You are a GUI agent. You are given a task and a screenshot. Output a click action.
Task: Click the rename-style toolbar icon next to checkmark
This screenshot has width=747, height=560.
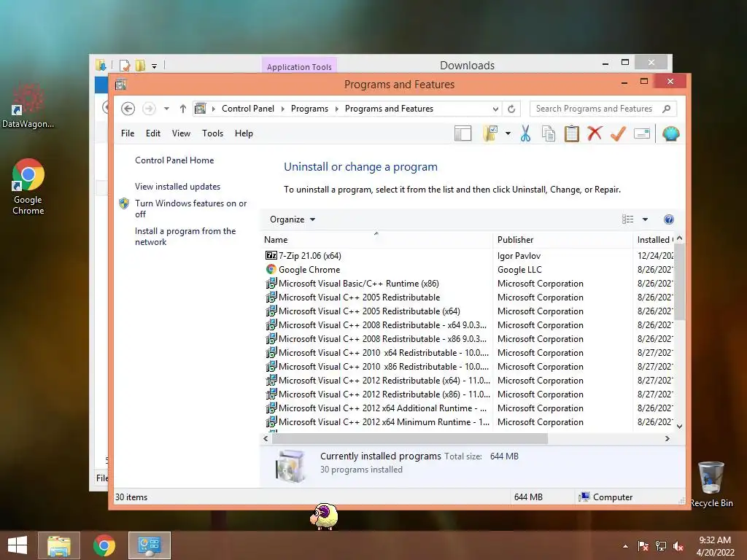(642, 134)
